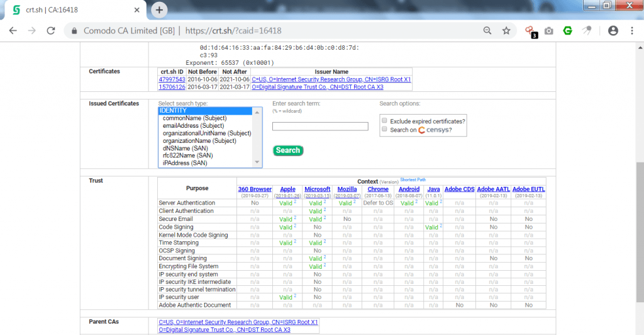Open the Chrome trust context link
Image resolution: width=644 pixels, height=335 pixels.
coord(378,189)
